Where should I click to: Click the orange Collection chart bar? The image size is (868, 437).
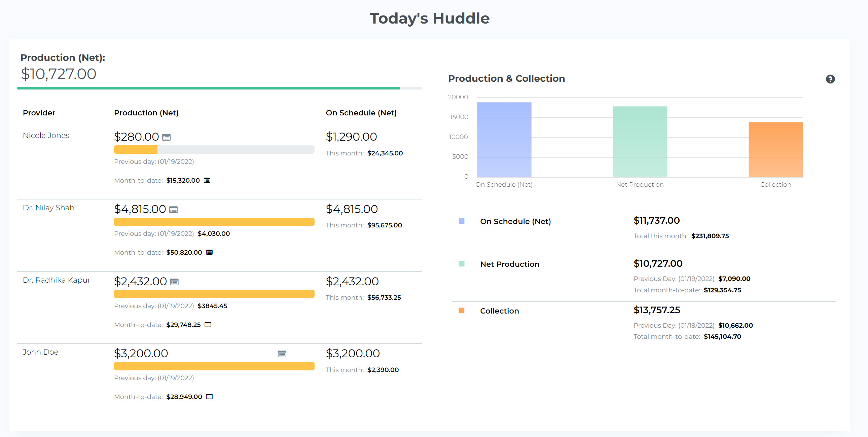tap(775, 150)
